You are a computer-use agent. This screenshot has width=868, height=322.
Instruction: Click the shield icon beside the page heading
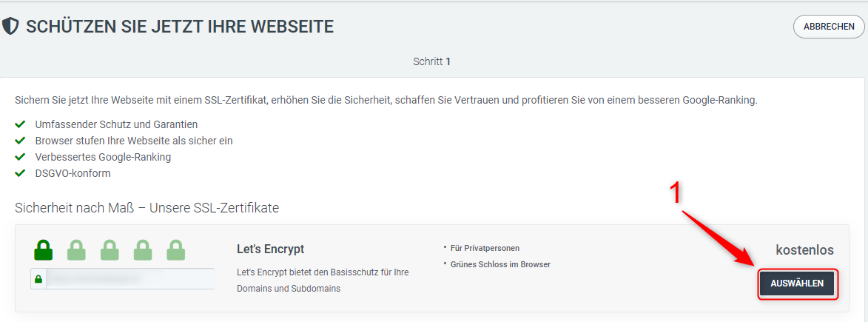tap(10, 27)
